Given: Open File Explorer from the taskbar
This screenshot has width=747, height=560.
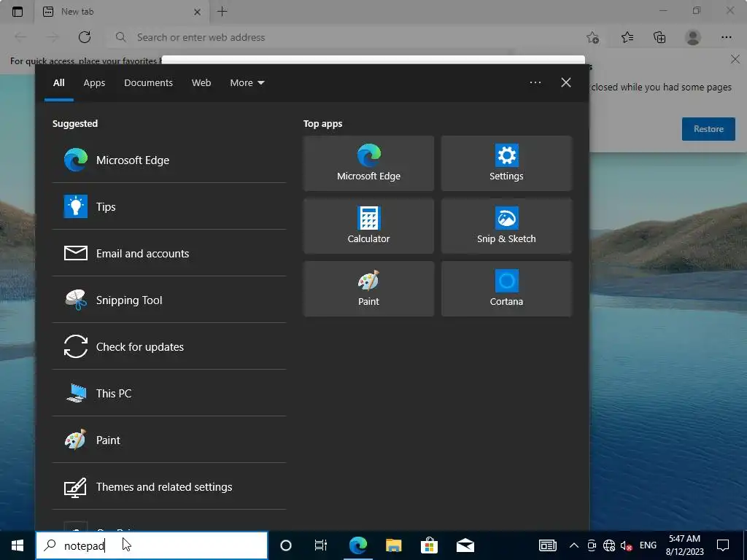Looking at the screenshot, I should [x=393, y=545].
